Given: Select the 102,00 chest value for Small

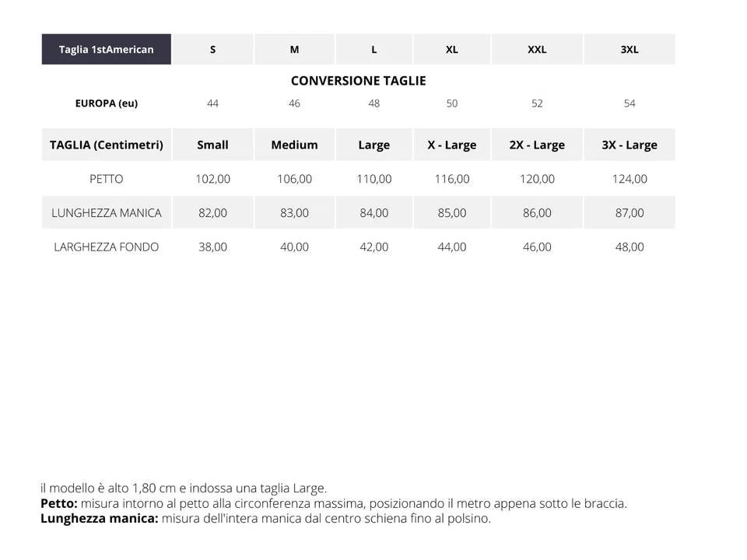Looking at the screenshot, I should pos(212,179).
